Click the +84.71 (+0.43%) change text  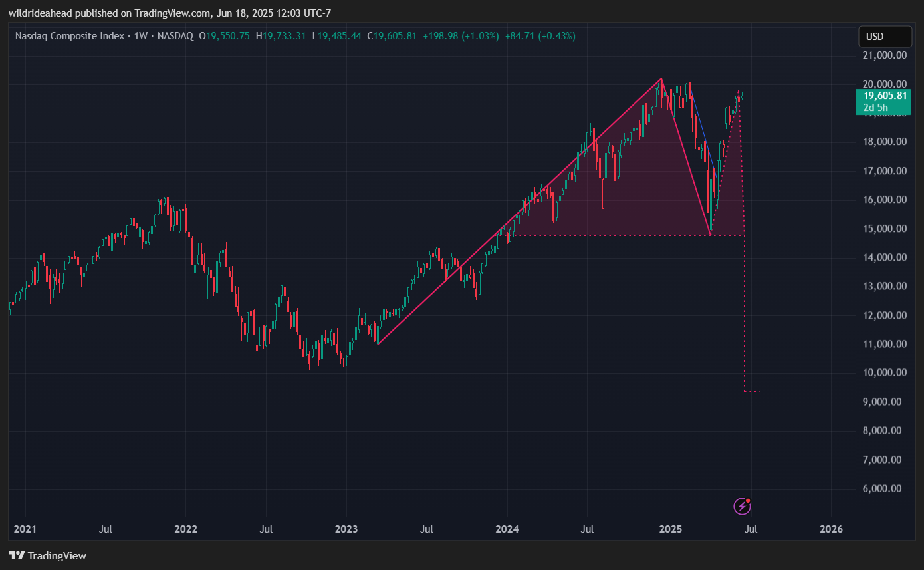(x=540, y=36)
